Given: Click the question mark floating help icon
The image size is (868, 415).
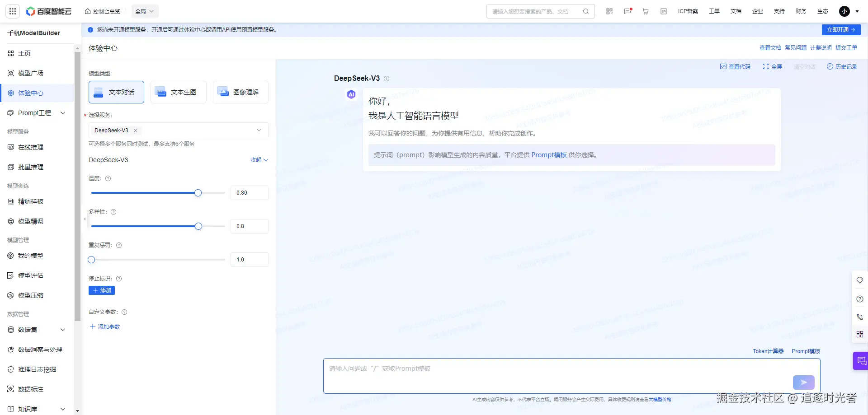Looking at the screenshot, I should coord(860,299).
